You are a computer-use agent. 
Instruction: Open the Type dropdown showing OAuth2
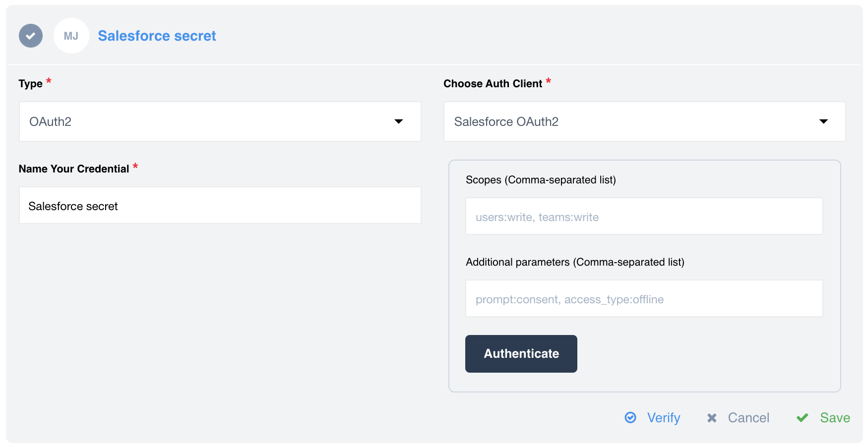[220, 121]
